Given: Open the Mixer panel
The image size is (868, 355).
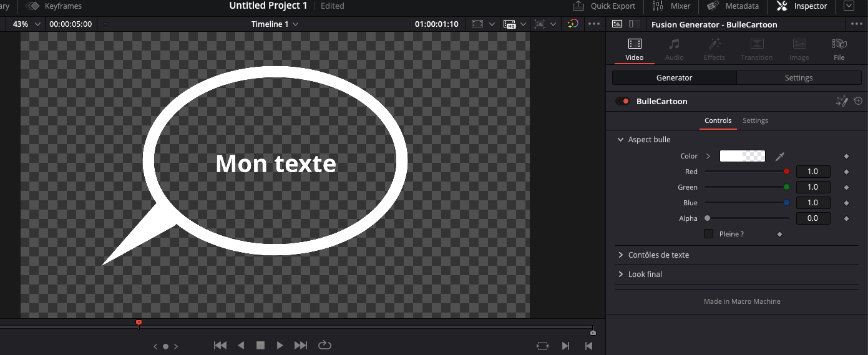Looking at the screenshot, I should point(671,6).
